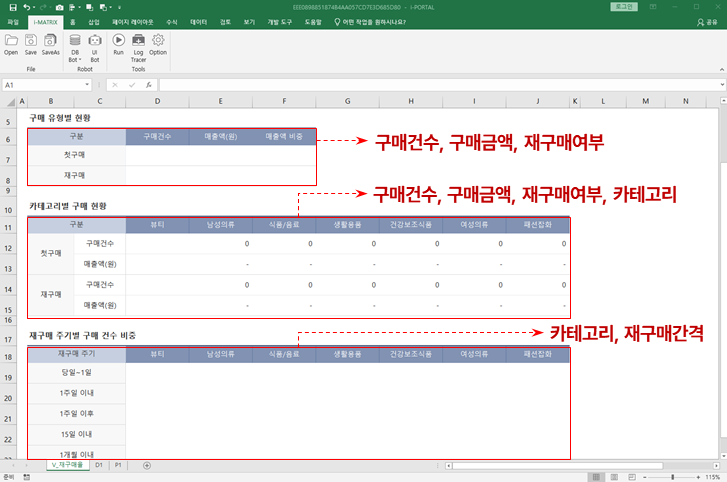Image resolution: width=727 pixels, height=482 pixels.
Task: Select the V_재구매율 sheet tab
Action: [68, 465]
